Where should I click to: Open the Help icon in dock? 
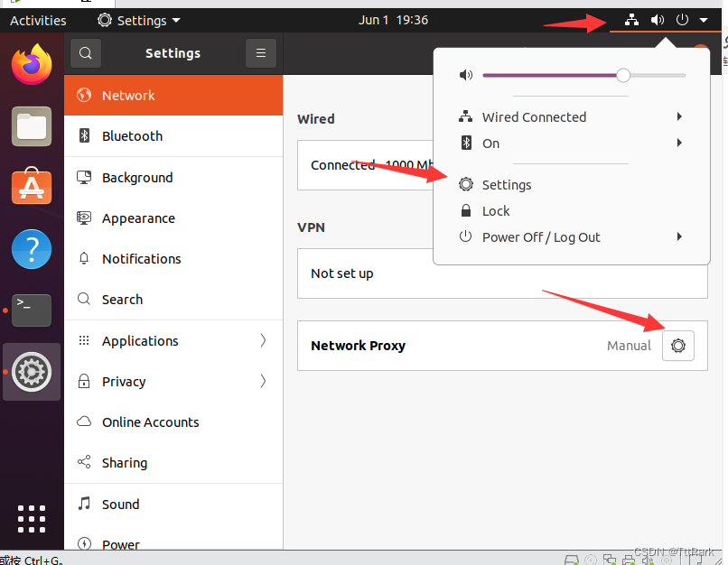(x=32, y=249)
